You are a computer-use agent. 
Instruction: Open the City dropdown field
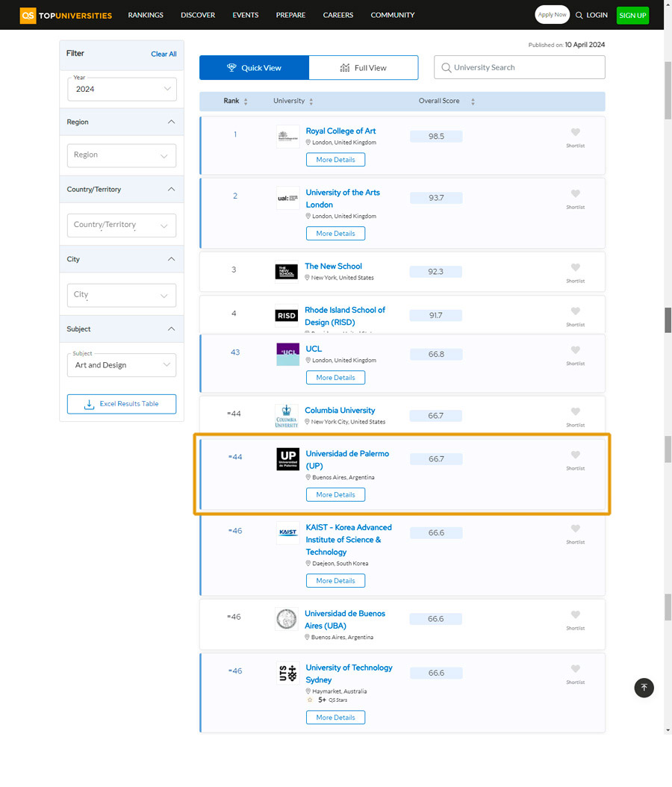click(x=122, y=295)
